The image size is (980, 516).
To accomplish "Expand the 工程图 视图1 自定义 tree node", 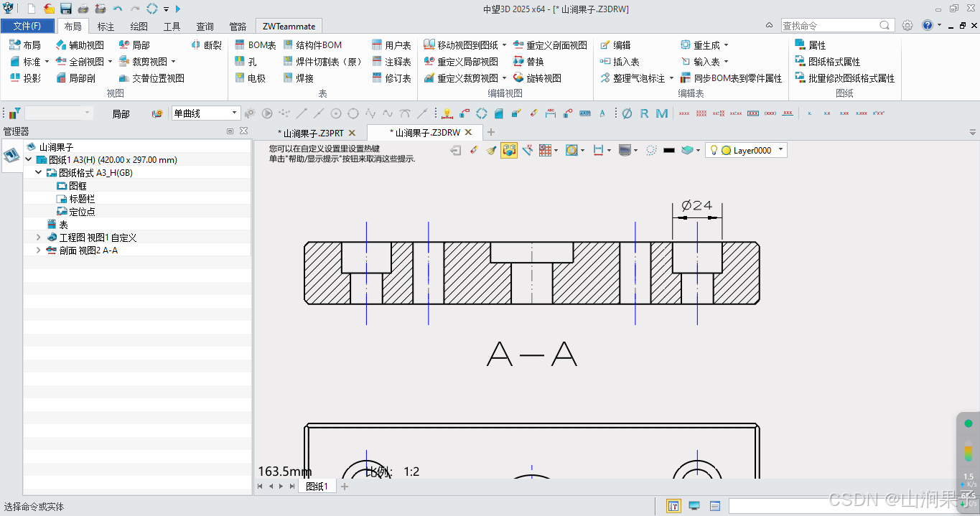I will point(39,238).
